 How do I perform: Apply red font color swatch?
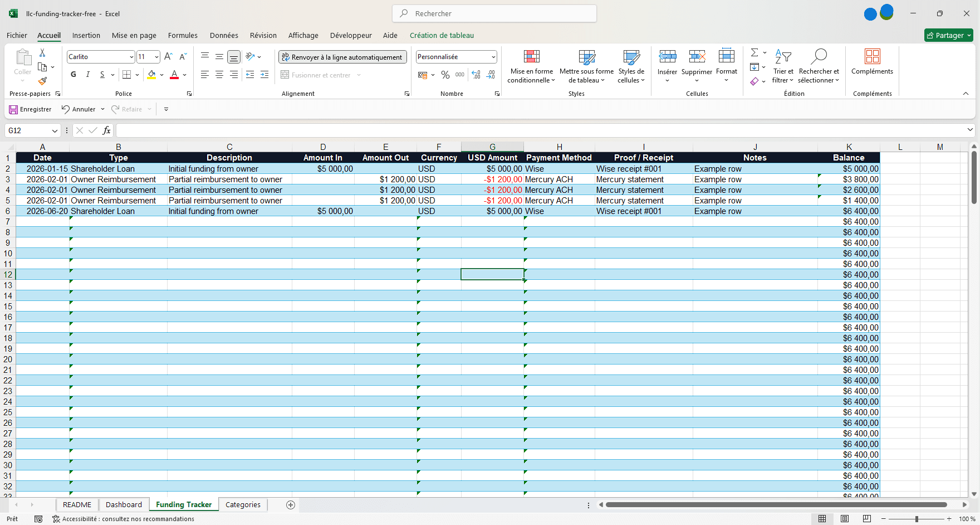point(174,75)
